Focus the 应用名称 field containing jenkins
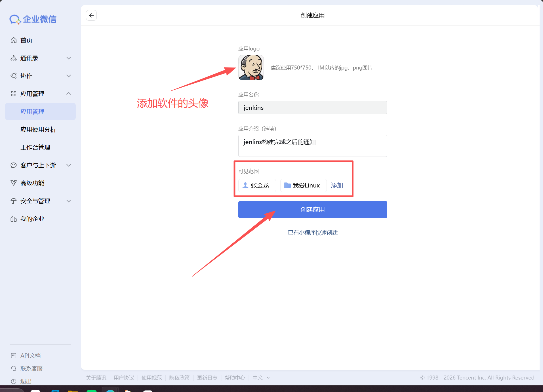The width and height of the screenshot is (543, 392). (x=313, y=108)
